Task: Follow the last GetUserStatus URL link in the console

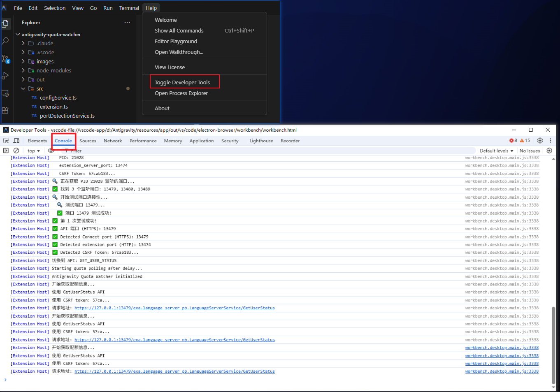Action: point(174,371)
